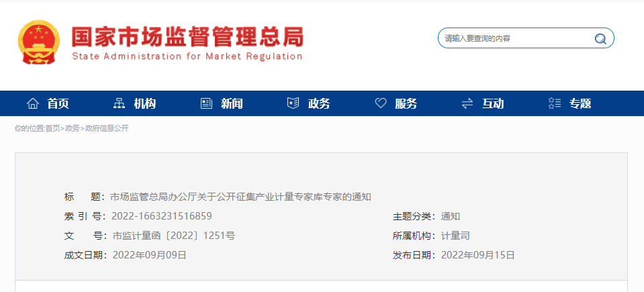644x292 pixels.
Task: Open the 政务 navigation menu item
Action: [x=319, y=104]
